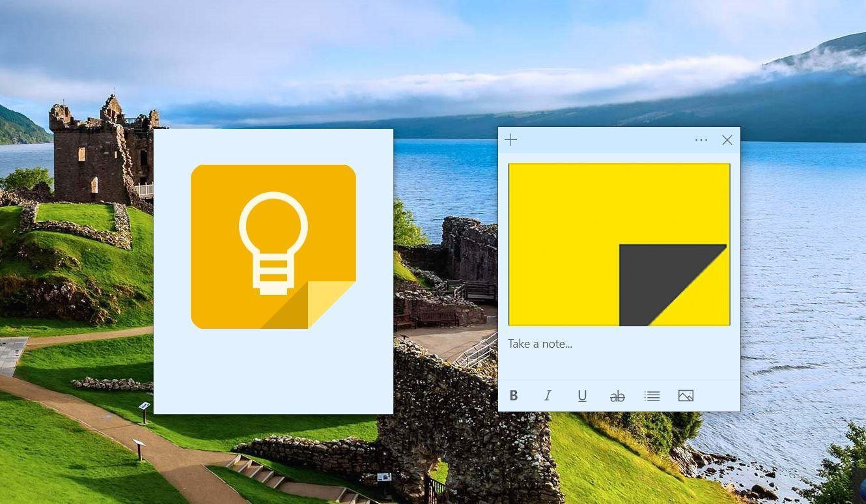Open the three-dots menu in Sticky Notes
The image size is (866, 504).
pyautogui.click(x=701, y=140)
